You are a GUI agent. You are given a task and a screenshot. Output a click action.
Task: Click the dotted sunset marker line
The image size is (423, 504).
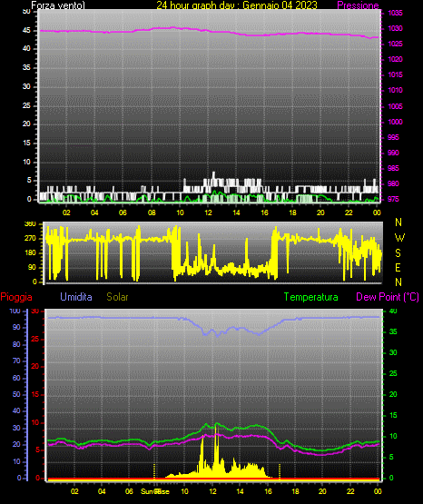coord(280,471)
